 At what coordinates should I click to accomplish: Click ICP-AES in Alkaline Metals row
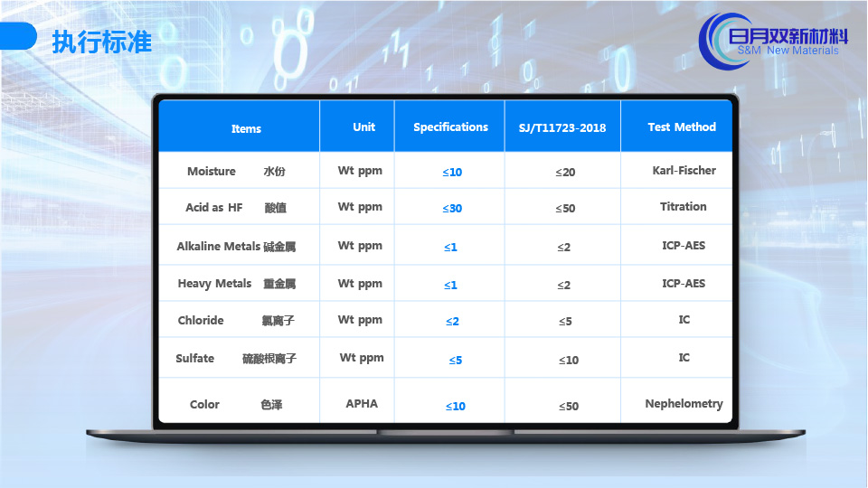point(684,246)
